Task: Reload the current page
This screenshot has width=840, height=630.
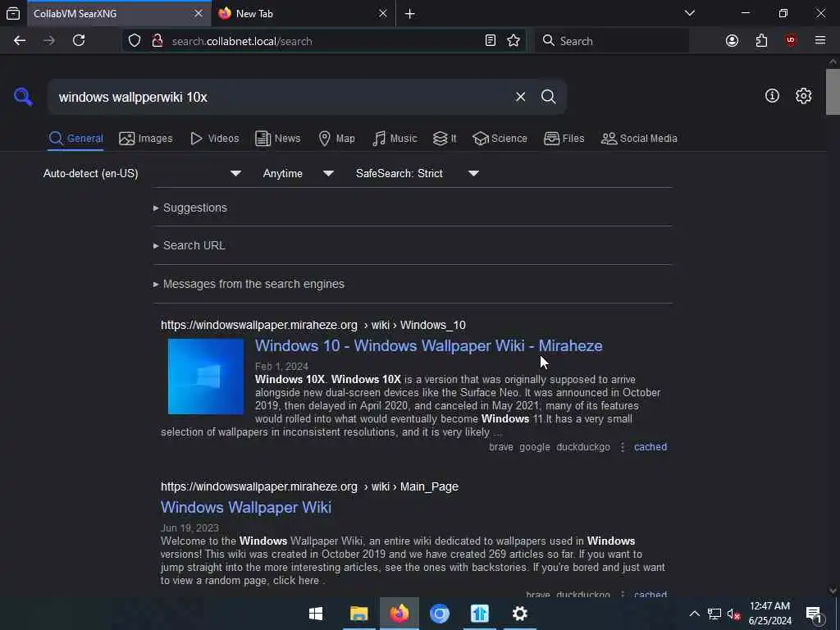Action: click(79, 41)
